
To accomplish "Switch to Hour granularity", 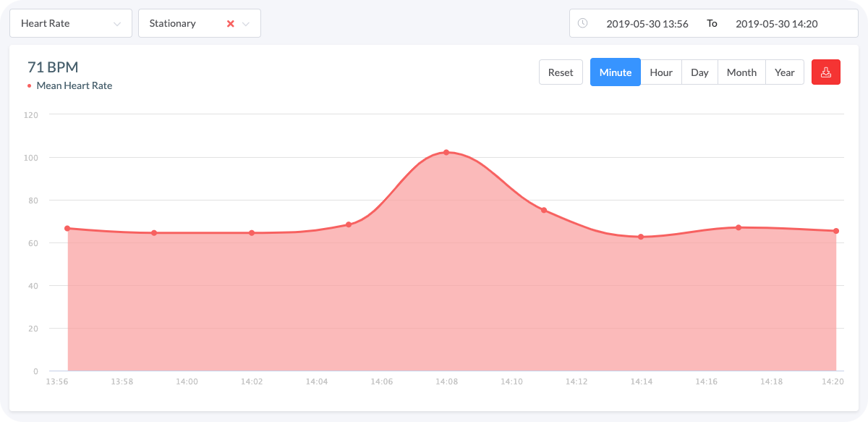I will coord(661,72).
